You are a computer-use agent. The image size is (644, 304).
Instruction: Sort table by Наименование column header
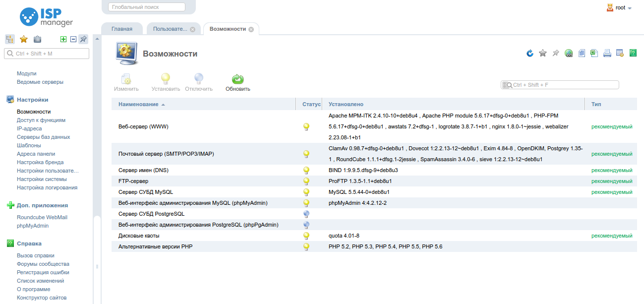138,104
